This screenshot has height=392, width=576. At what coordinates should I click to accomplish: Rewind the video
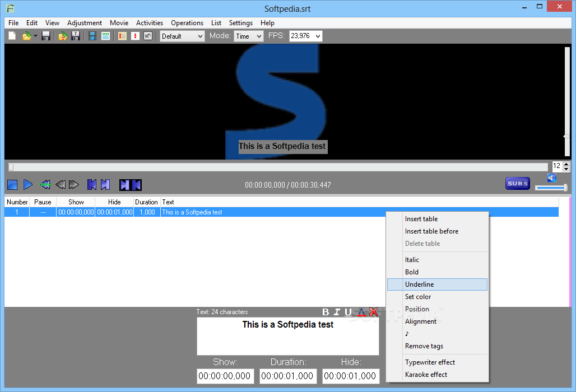coord(61,185)
